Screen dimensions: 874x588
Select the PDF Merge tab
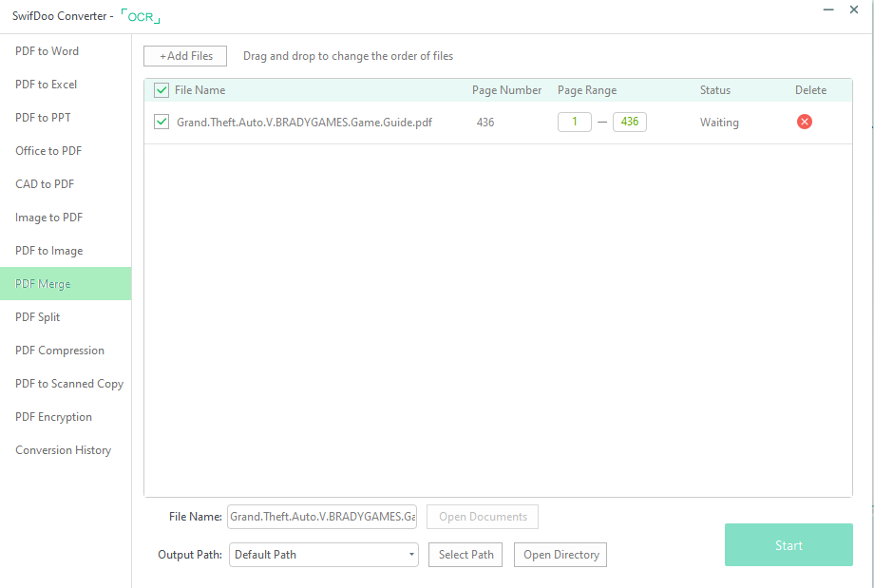click(x=66, y=284)
